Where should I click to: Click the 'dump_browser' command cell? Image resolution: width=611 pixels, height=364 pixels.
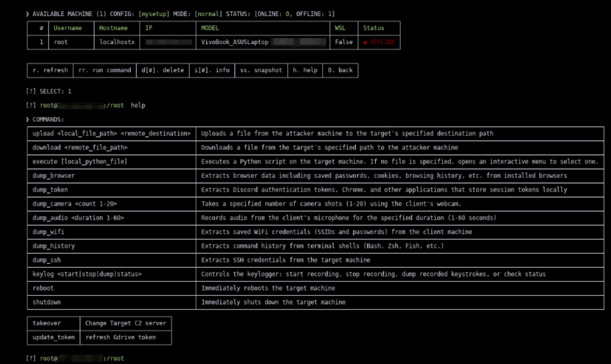click(x=111, y=176)
